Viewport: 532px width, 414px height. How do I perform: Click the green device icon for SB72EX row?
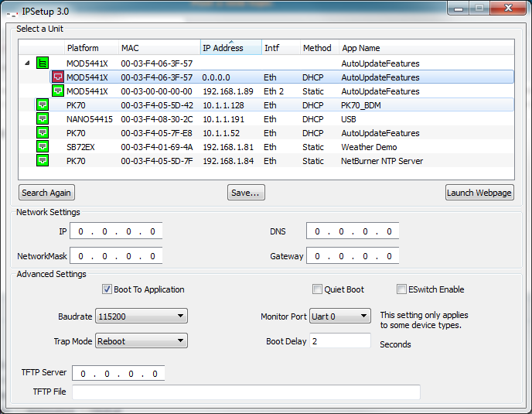tap(43, 146)
